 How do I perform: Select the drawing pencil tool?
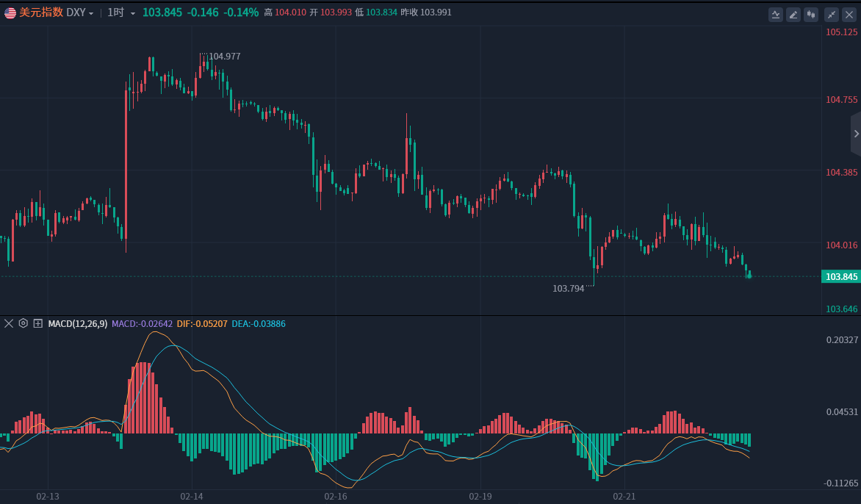pos(793,15)
